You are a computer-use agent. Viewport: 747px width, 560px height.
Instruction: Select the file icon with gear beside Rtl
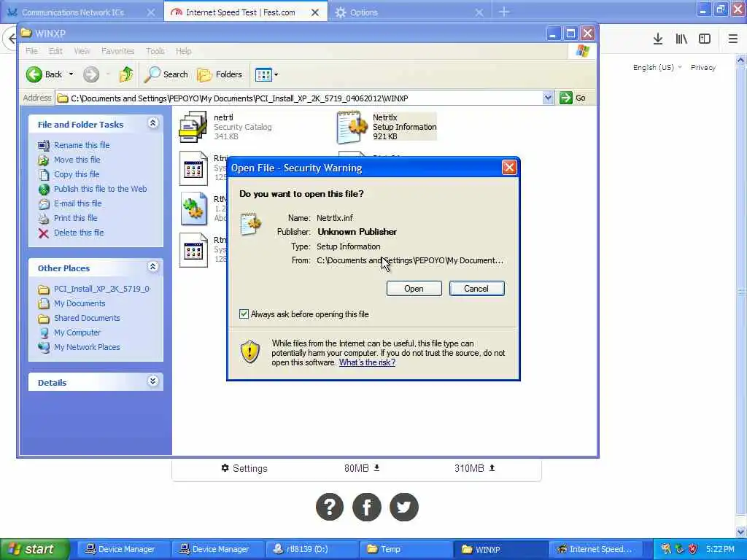coord(193,209)
